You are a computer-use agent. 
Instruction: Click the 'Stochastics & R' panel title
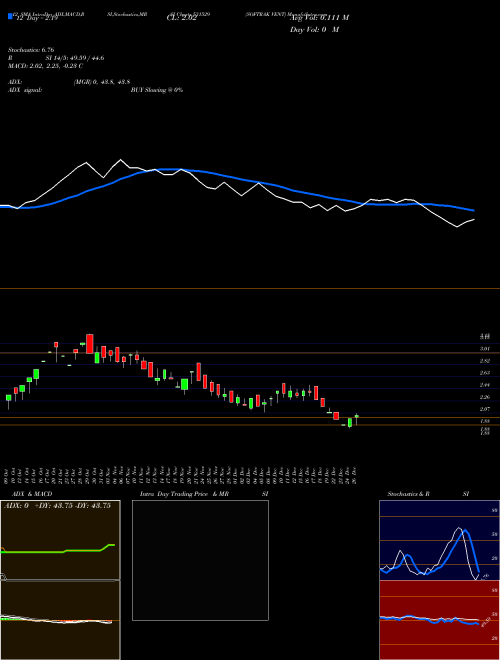tap(409, 494)
